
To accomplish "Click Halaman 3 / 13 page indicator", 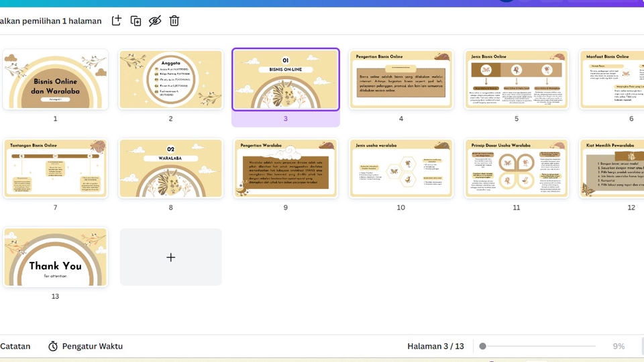I will coord(435,346).
